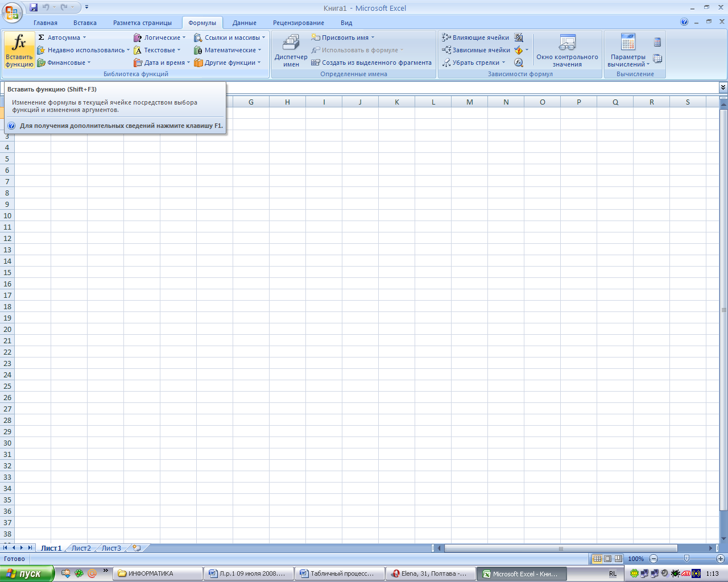Switch to Normal view in status bar
The width and height of the screenshot is (728, 582).
coord(597,559)
